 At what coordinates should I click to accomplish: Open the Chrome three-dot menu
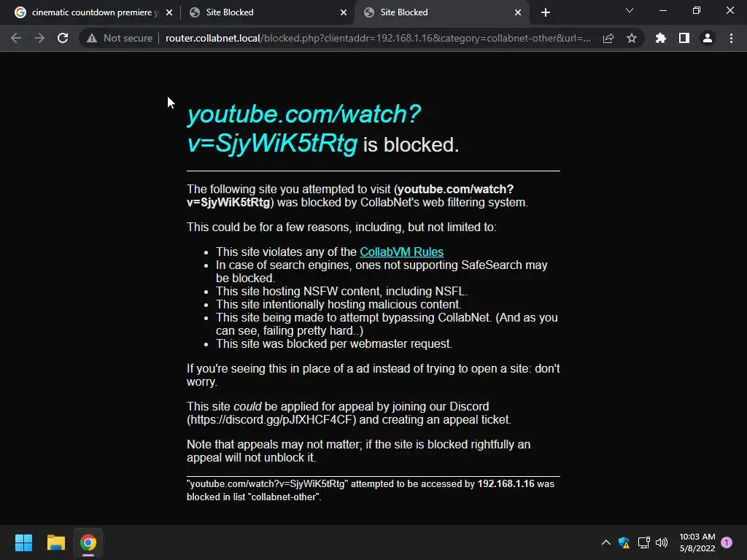point(731,38)
